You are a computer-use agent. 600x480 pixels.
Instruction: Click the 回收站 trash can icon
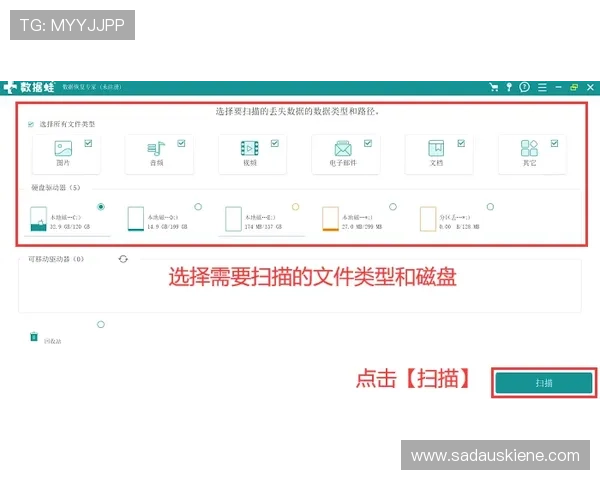pos(34,336)
